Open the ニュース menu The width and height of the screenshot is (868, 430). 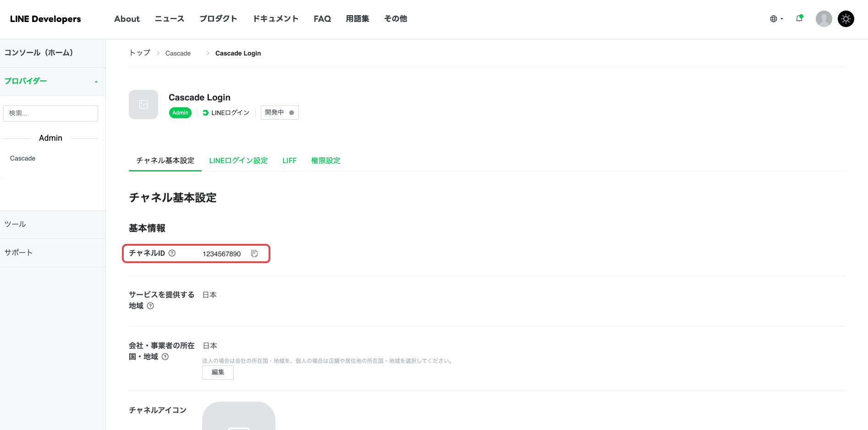tap(170, 19)
